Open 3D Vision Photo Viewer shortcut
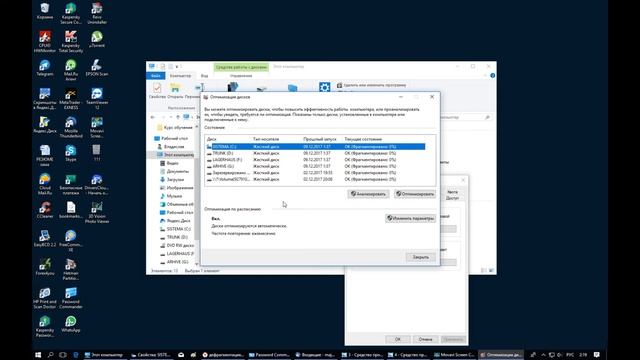 [97, 213]
